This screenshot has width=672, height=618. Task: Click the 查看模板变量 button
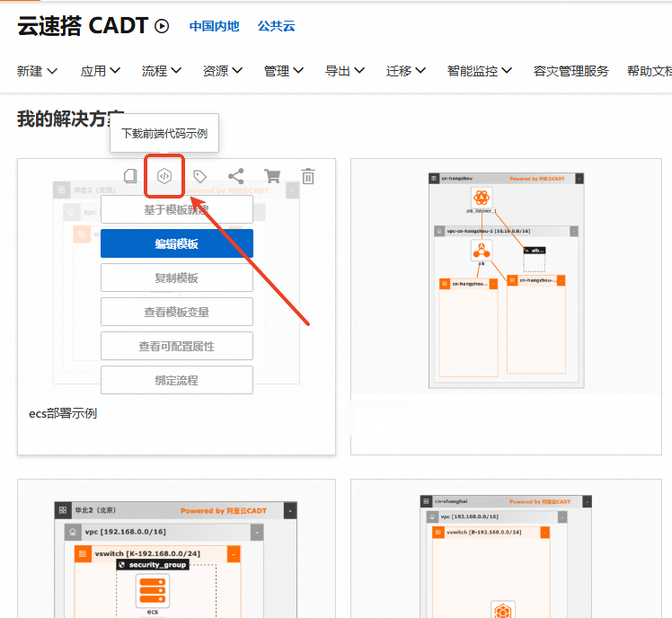(177, 312)
